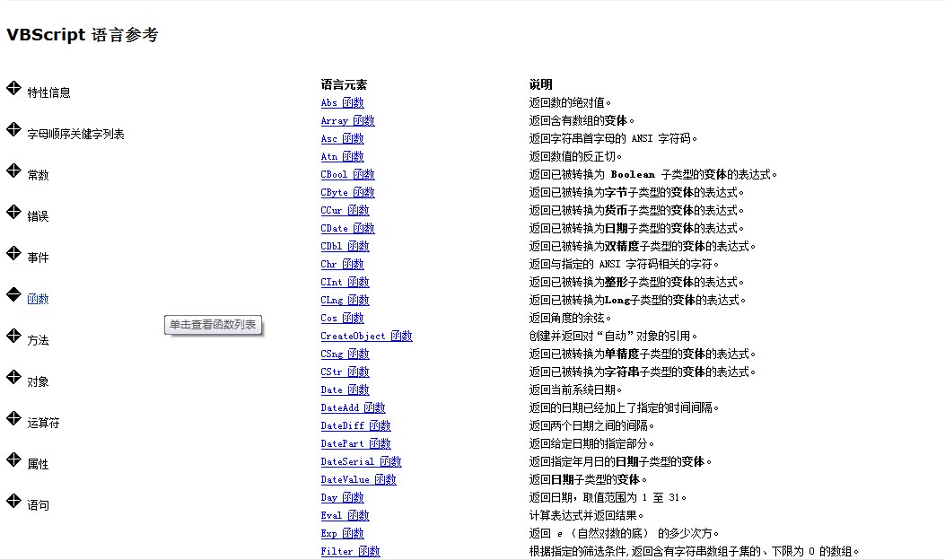Screen dimensions: 945x560
Task: Open the 事件 section
Action: (38, 258)
